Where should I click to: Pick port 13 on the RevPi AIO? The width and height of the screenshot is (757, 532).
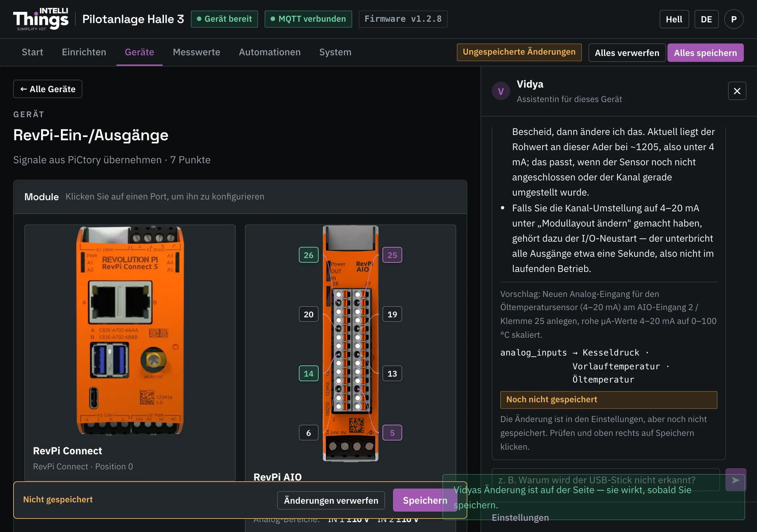pyautogui.click(x=392, y=373)
